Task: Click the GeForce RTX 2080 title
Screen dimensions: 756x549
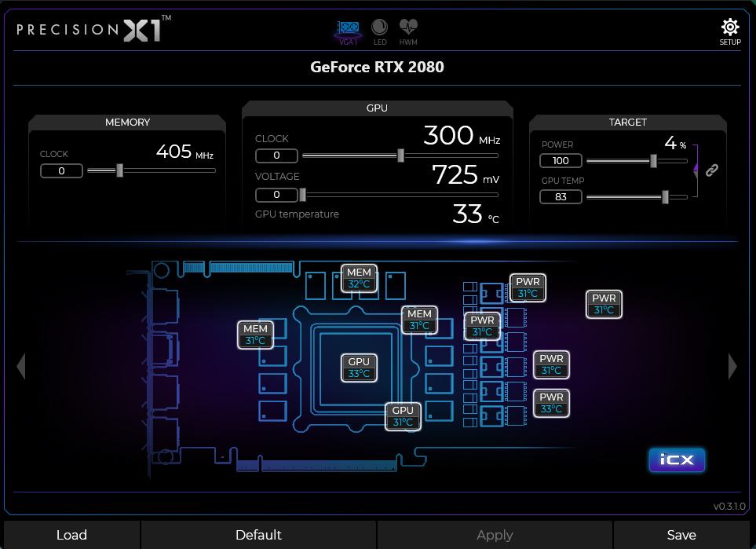Action: tap(377, 67)
